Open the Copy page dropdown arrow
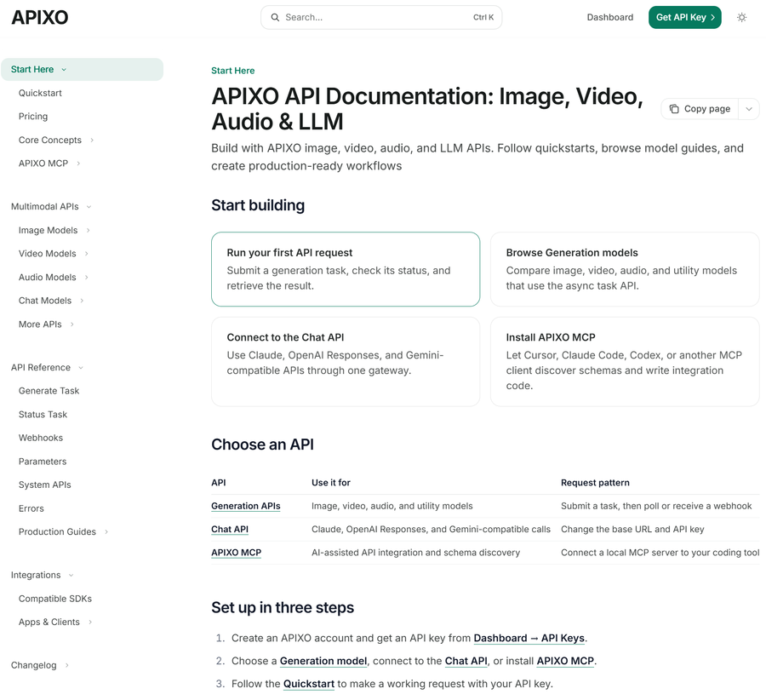This screenshot has width=766, height=700. 748,108
